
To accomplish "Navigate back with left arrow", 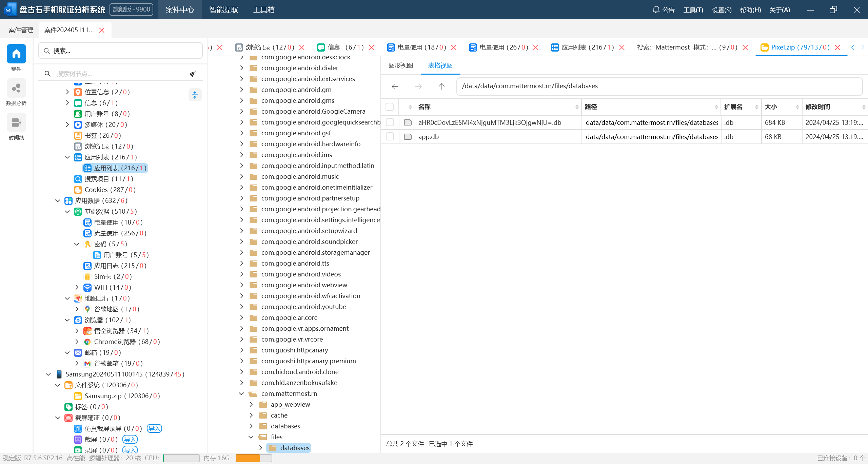I will point(395,86).
